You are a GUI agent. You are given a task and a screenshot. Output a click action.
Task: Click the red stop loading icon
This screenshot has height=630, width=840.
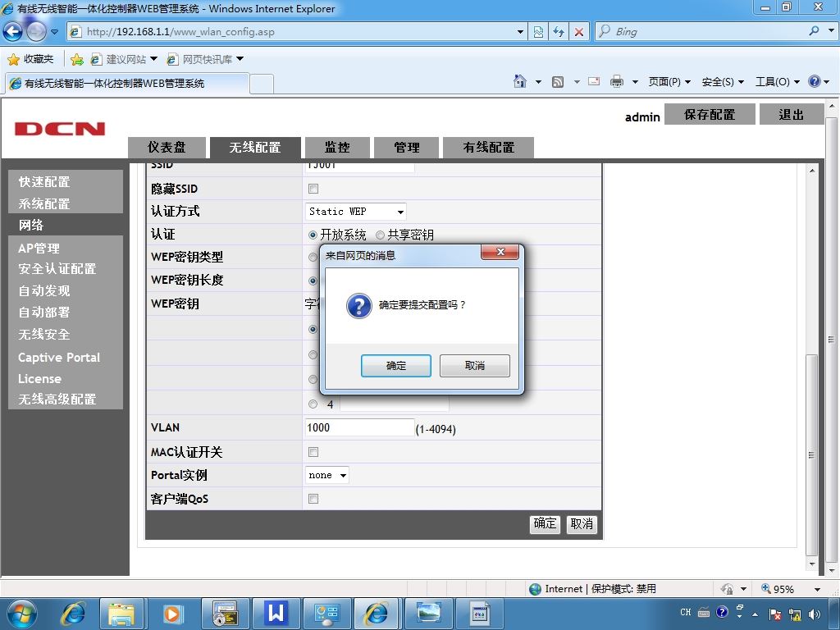pos(578,32)
